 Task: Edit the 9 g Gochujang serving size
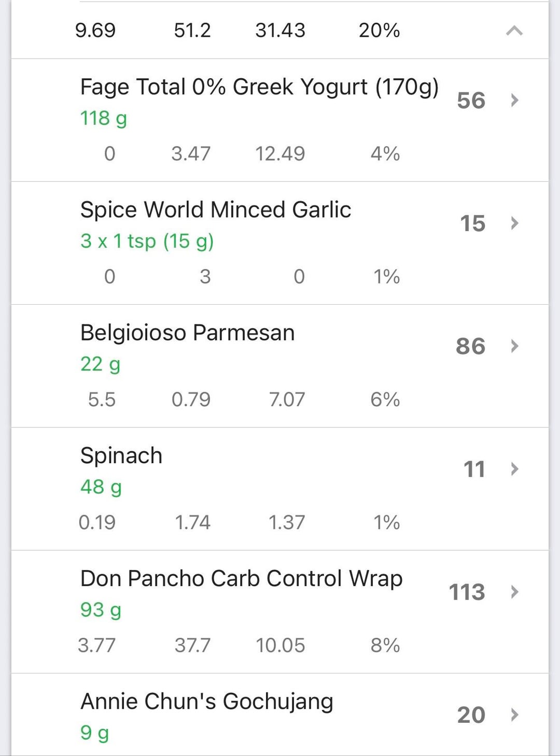point(94,733)
